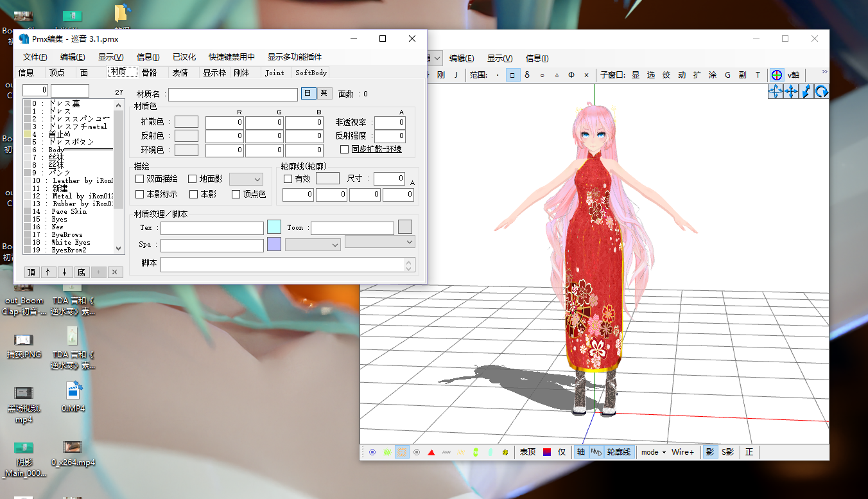Toggle the 影 shadow display button
Viewport: 868px width, 499px height.
710,452
